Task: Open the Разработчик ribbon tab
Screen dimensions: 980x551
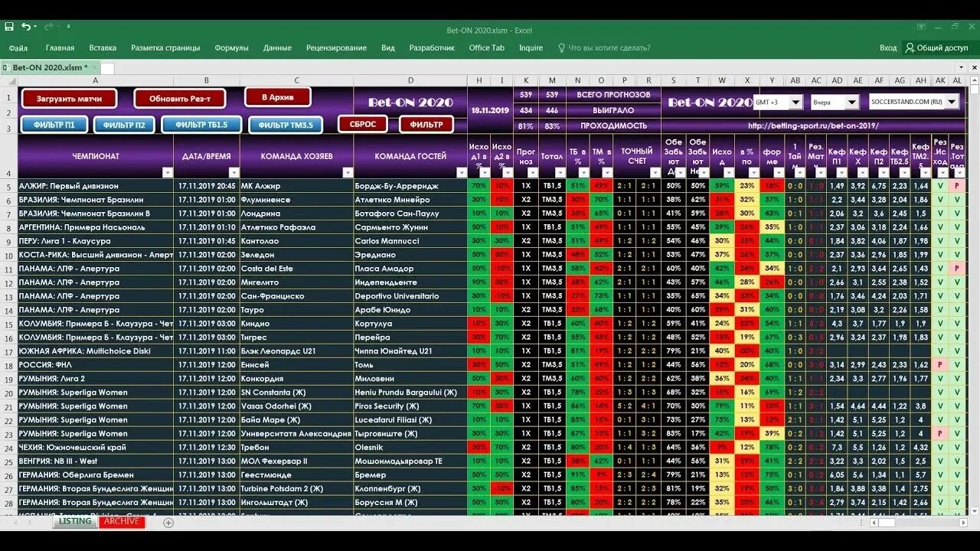Action: click(432, 47)
